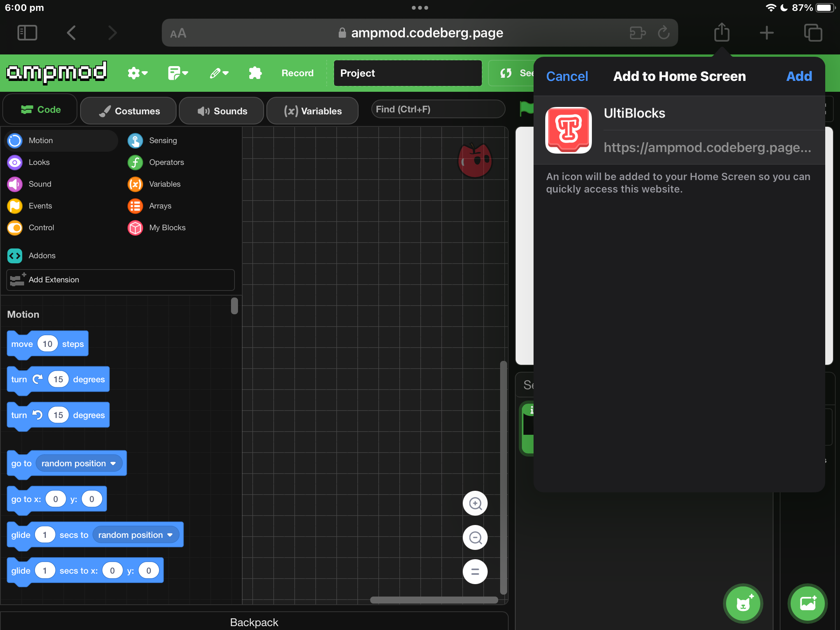Image resolution: width=840 pixels, height=630 pixels.
Task: Open Safari extensions puzzle icon in address bar
Action: (638, 33)
